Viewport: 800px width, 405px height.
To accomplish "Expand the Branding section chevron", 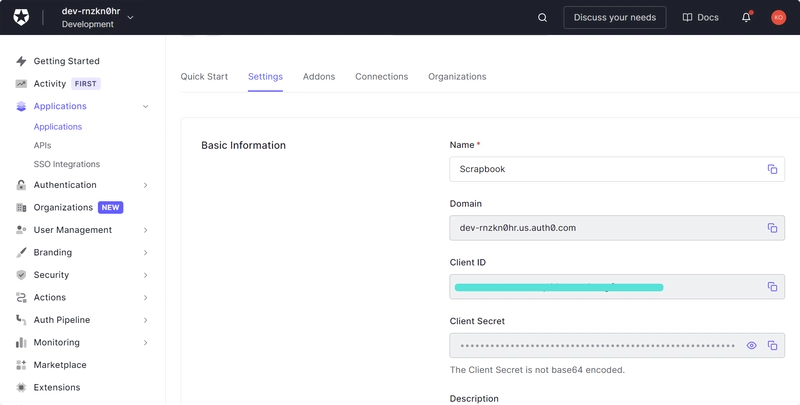I will [145, 252].
